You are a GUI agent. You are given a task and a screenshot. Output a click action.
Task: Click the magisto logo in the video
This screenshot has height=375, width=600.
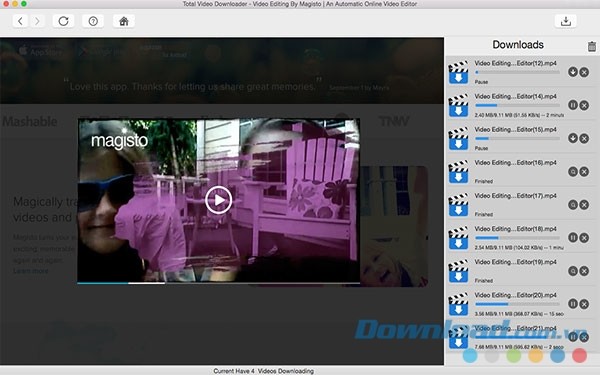coord(119,141)
